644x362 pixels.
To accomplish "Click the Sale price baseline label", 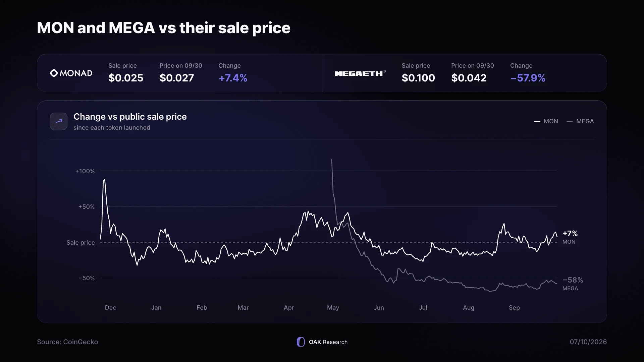I will click(x=80, y=243).
